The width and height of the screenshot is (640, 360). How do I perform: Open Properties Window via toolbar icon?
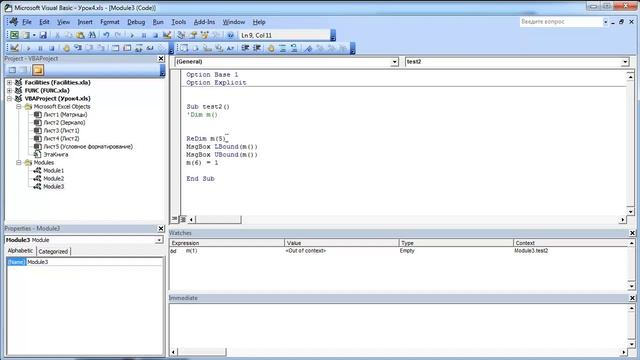[x=193, y=35]
